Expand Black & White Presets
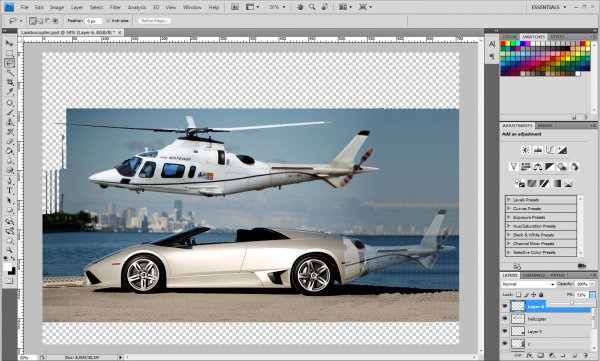The width and height of the screenshot is (600, 361). pyautogui.click(x=509, y=235)
